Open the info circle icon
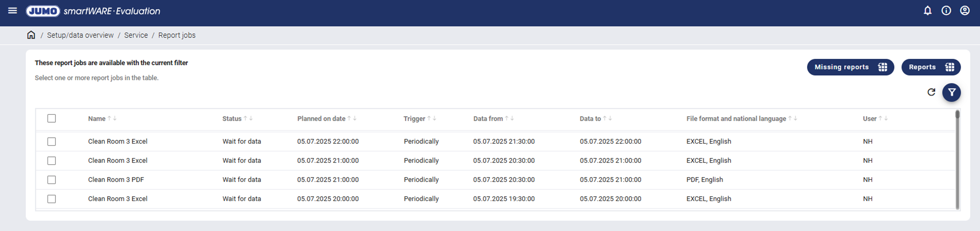 (946, 11)
